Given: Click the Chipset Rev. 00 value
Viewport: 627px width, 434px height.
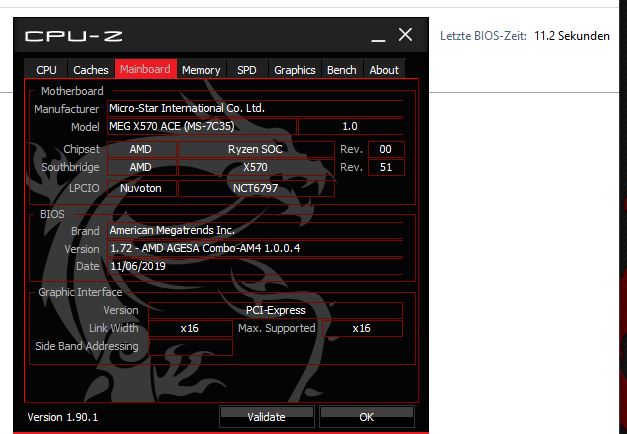Looking at the screenshot, I should [386, 149].
